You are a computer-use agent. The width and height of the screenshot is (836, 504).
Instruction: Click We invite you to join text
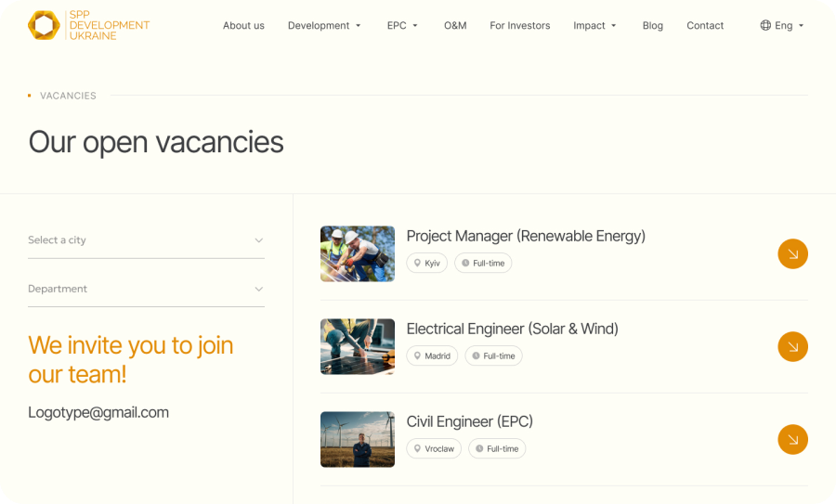131,359
